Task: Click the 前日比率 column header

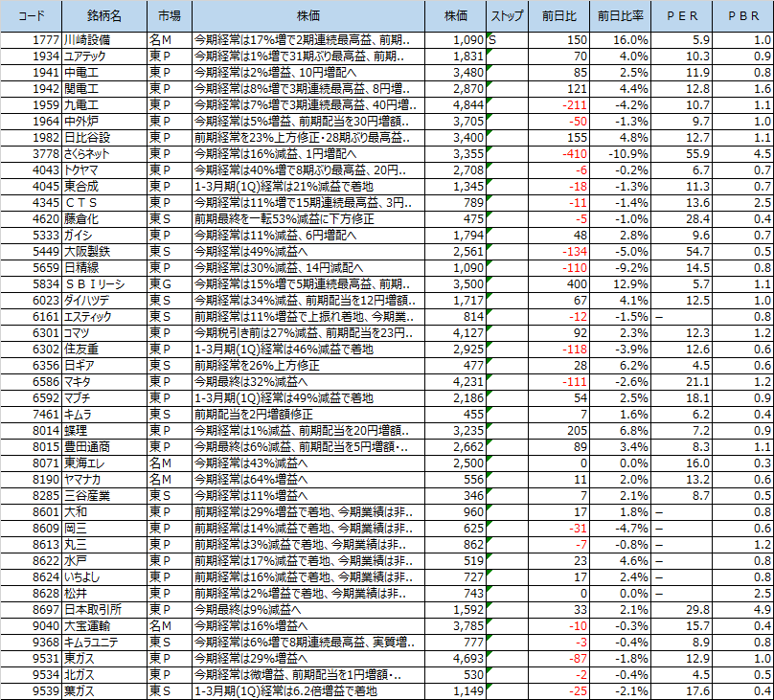Action: [x=621, y=15]
